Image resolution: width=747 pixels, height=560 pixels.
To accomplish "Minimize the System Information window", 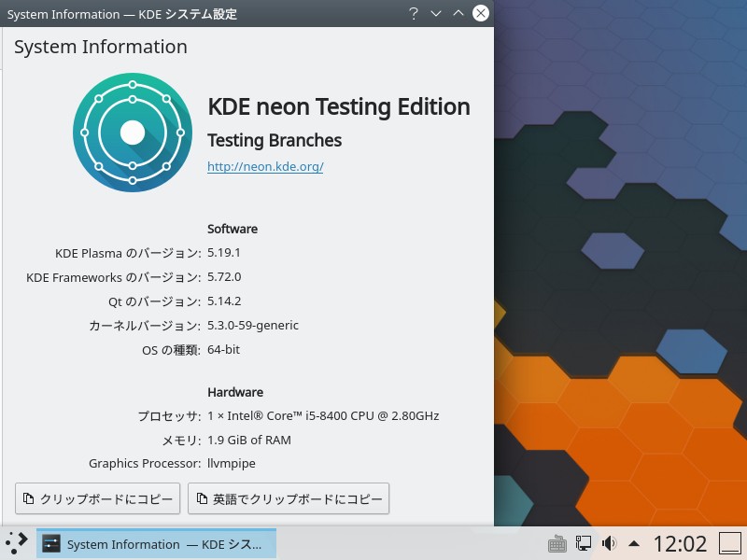I will (x=436, y=13).
